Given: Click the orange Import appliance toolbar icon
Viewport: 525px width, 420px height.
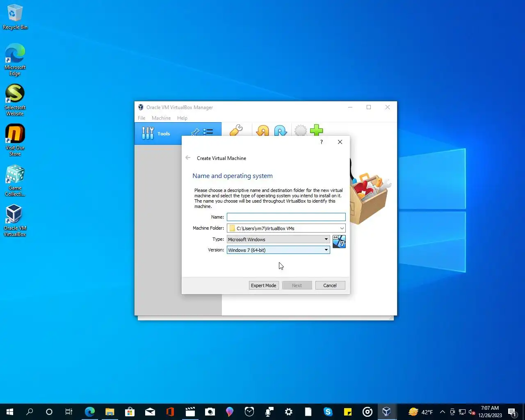Looking at the screenshot, I should [x=262, y=131].
